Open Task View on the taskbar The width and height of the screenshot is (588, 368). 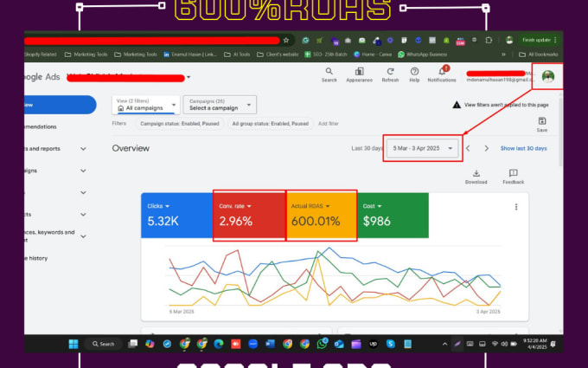point(132,344)
